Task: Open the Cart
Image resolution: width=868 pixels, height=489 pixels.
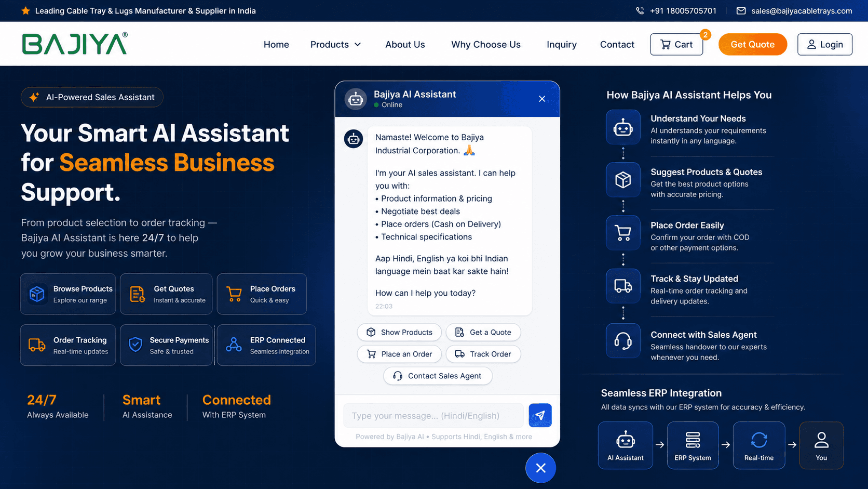Action: pos(676,45)
